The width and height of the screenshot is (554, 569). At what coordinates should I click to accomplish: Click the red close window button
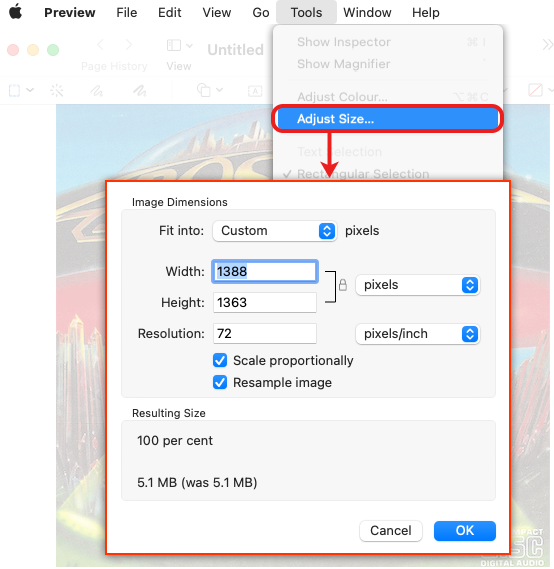tap(13, 50)
